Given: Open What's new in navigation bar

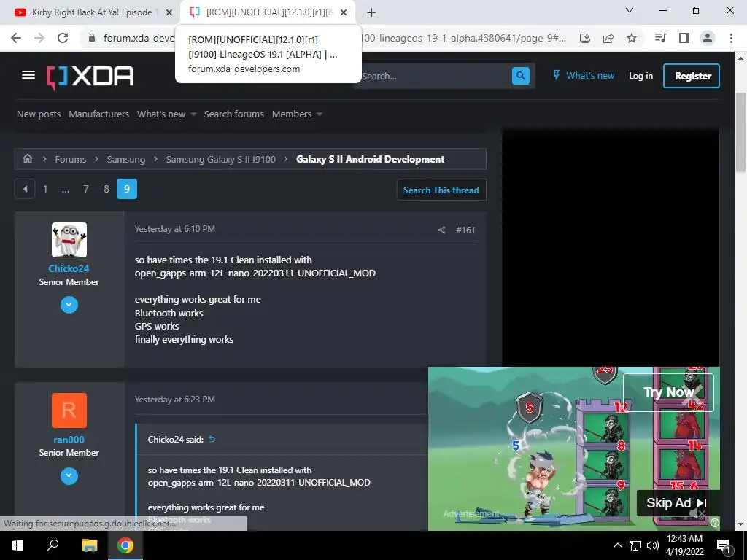Looking at the screenshot, I should [161, 114].
